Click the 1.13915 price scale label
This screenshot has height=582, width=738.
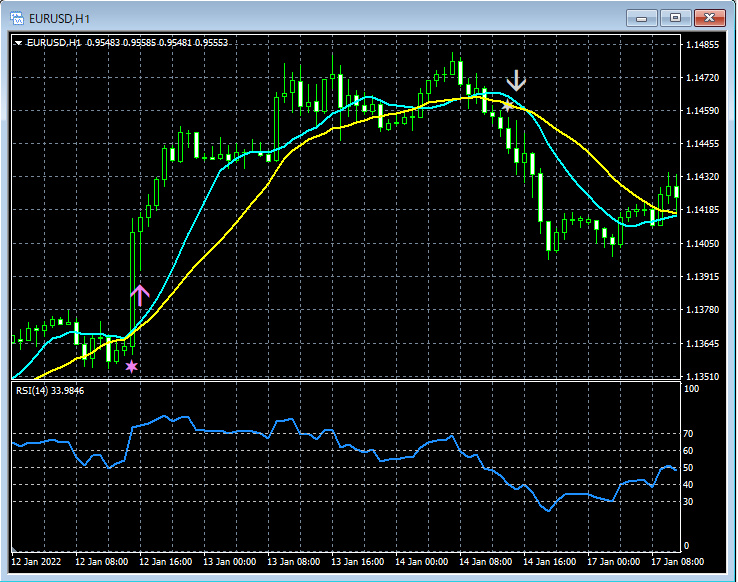(703, 277)
